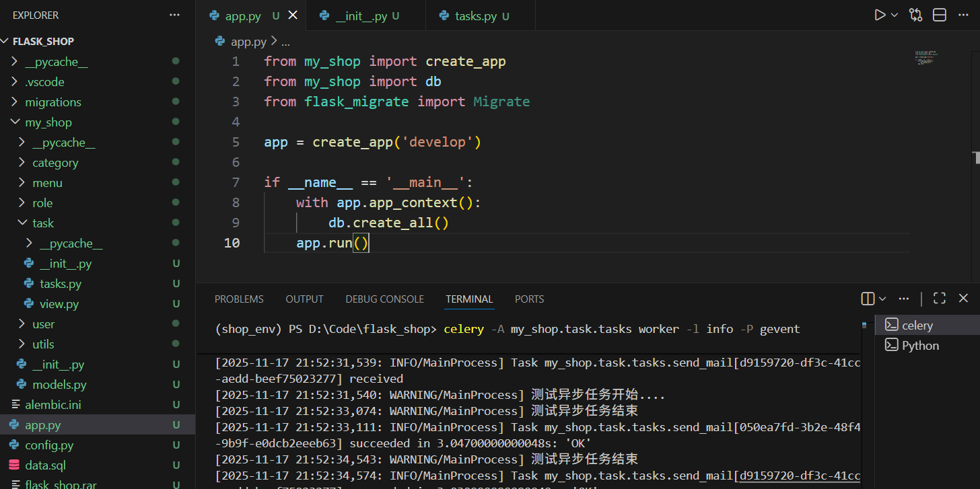
Task: Click app.py in the breadcrumb bar
Action: [248, 42]
